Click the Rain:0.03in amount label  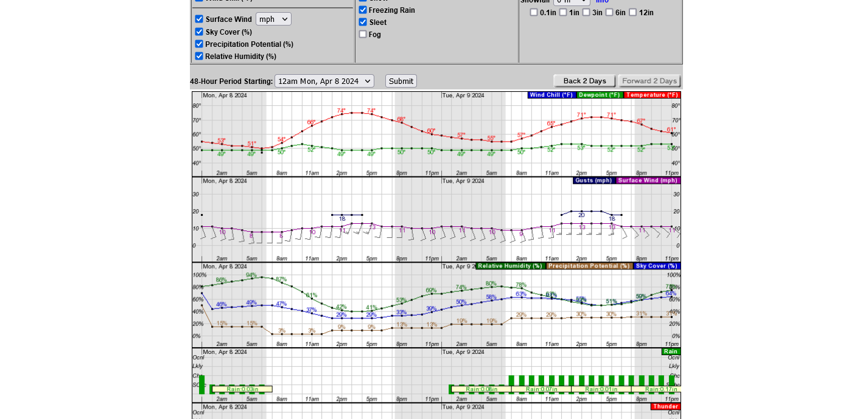tap(242, 389)
